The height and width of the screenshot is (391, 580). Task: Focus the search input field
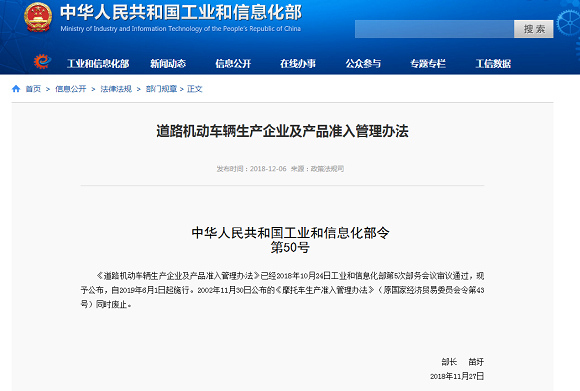[434, 29]
